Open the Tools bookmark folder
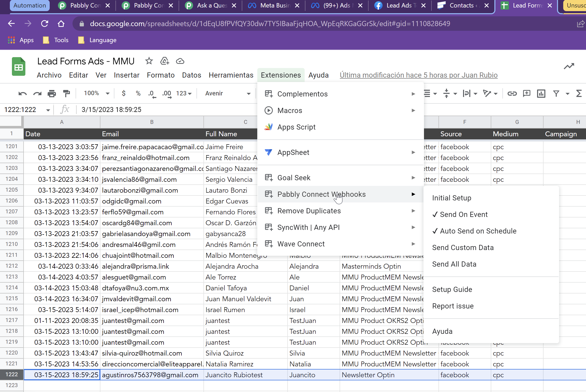This screenshot has width=586, height=392. click(x=56, y=40)
